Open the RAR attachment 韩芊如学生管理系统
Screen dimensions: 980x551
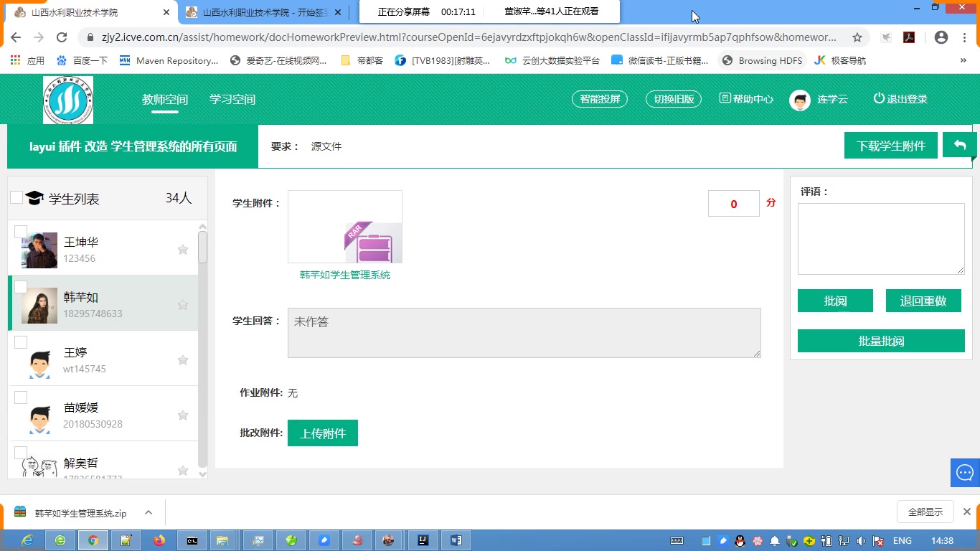pos(344,274)
